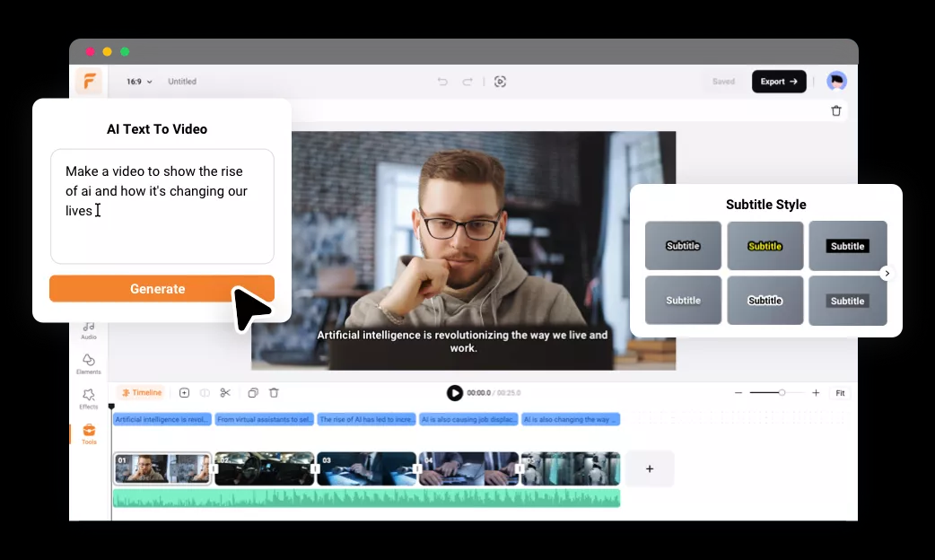
Task: Click the Untitled project name
Action: coord(182,82)
